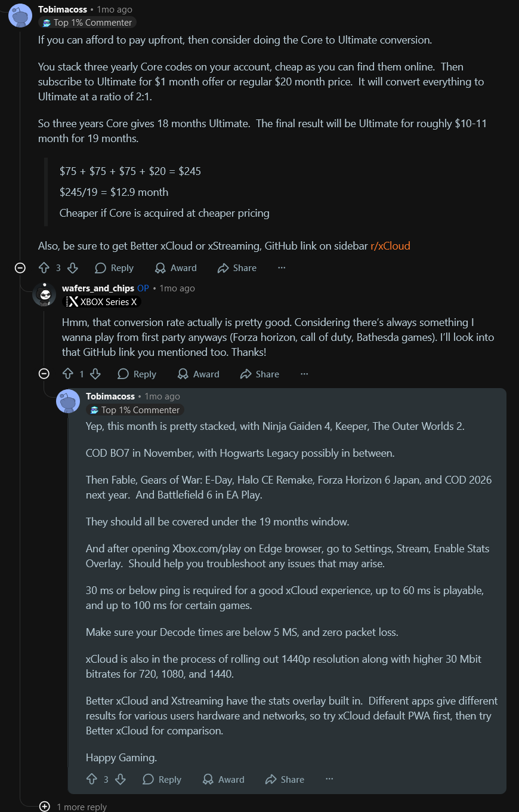Give Award to wafers_and_chips' comment
The width and height of the screenshot is (519, 812).
pos(199,374)
